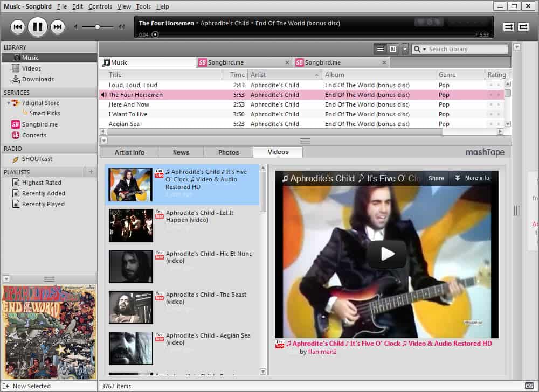Open the pink video title link
The height and width of the screenshot is (392, 539).
pyautogui.click(x=389, y=343)
